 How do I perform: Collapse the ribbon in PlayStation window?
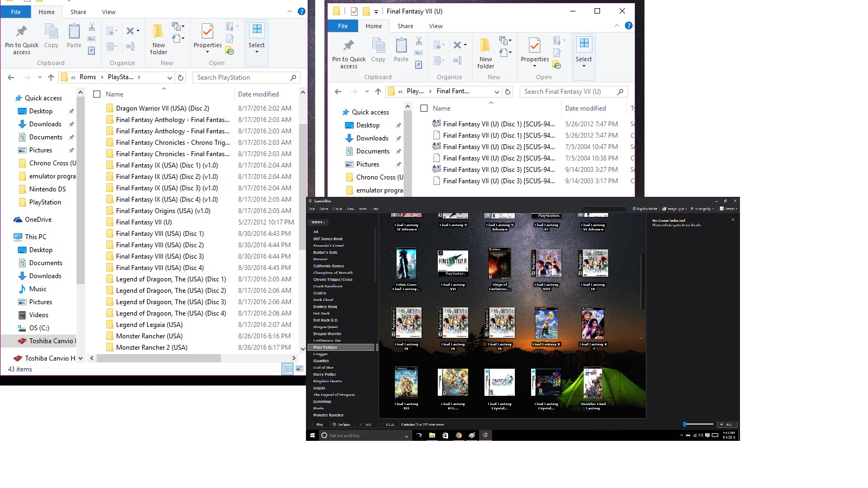pyautogui.click(x=290, y=11)
